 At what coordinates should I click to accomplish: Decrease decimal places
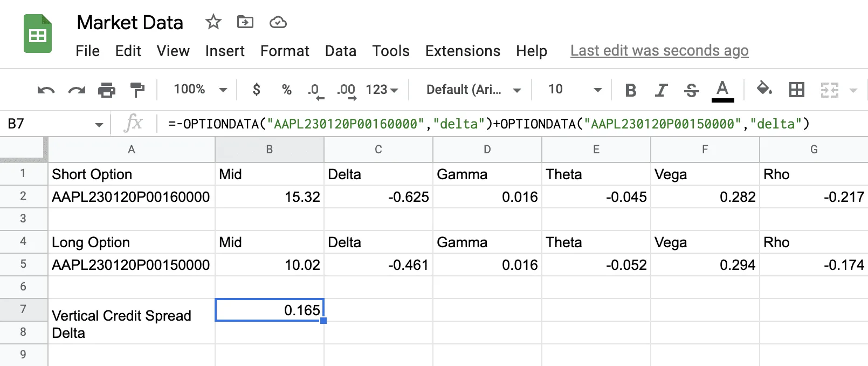point(316,91)
